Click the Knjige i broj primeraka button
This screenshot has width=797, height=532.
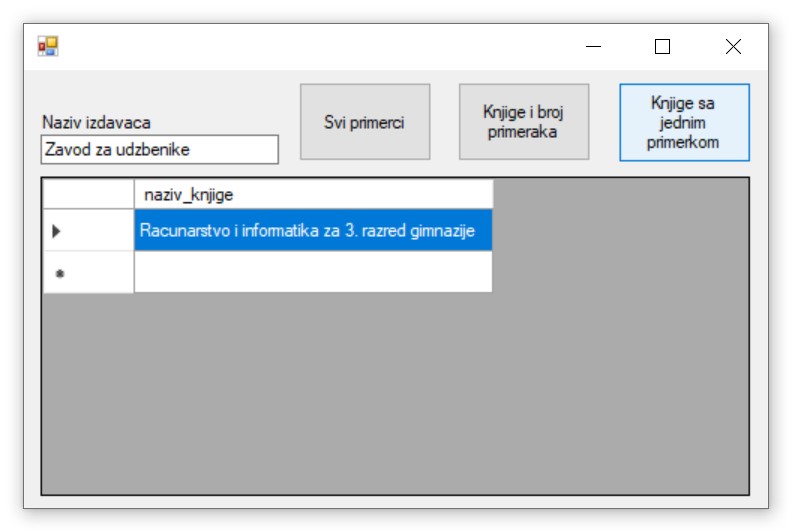pyautogui.click(x=524, y=122)
